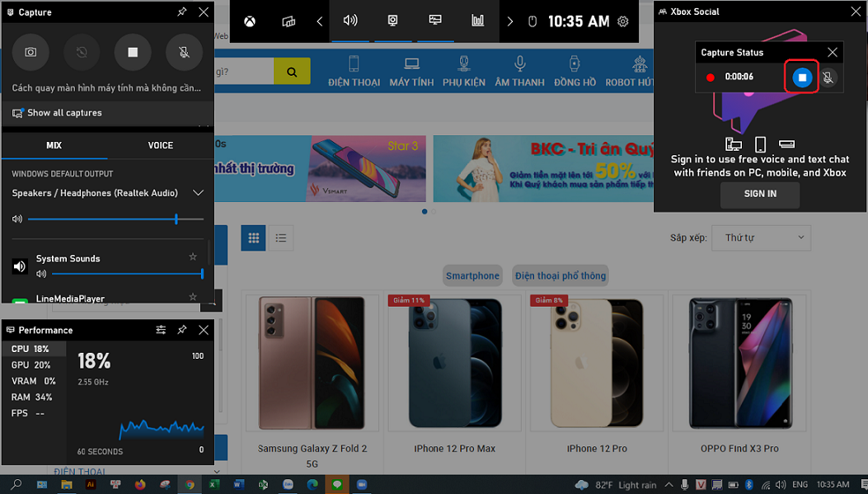Favorite System Sounds with the star
Image resolution: width=868 pixels, height=494 pixels.
coord(193,257)
